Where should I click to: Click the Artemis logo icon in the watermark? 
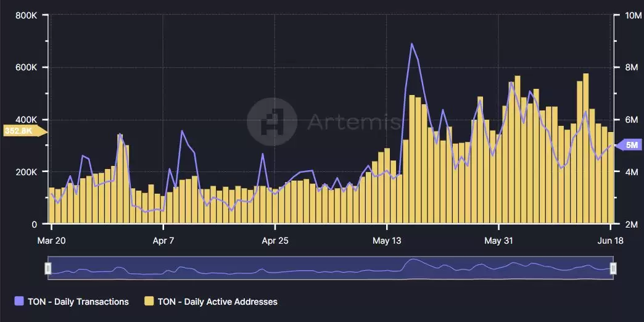coord(271,119)
